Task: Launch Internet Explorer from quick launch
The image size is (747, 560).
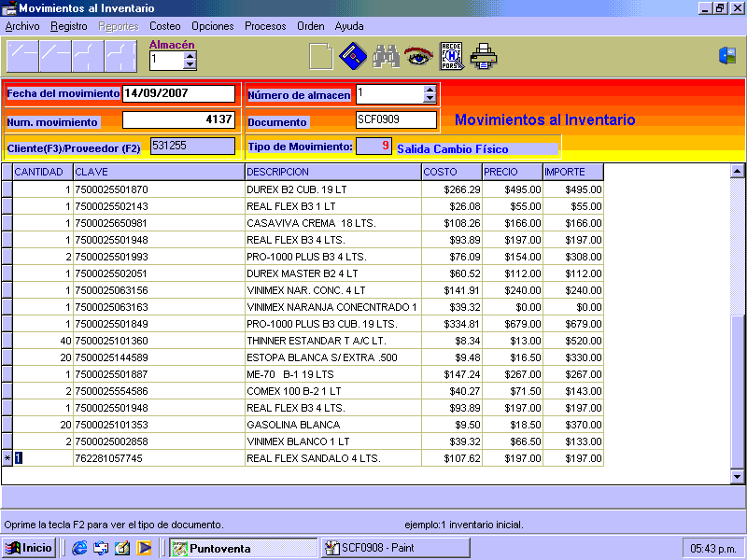Action: (x=79, y=548)
